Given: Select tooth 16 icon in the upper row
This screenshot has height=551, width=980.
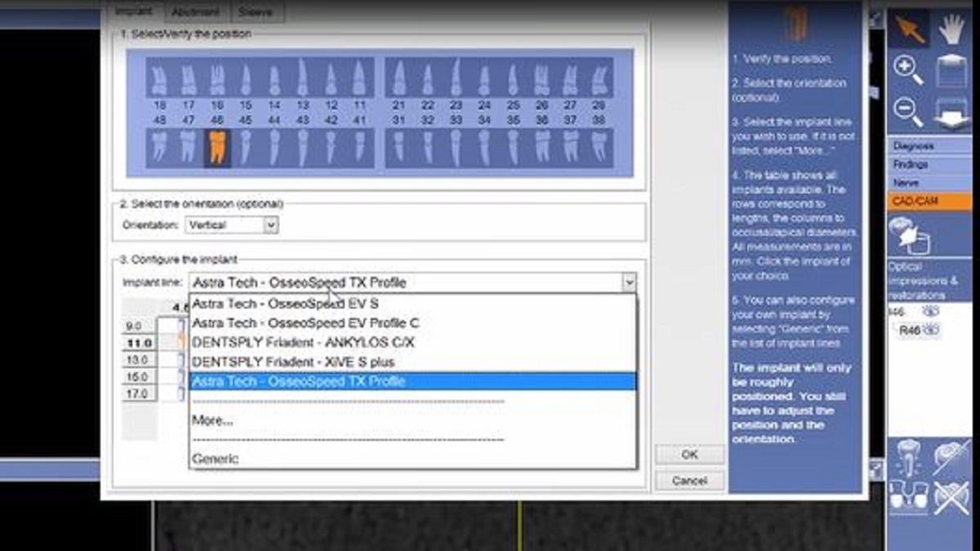Looking at the screenshot, I should (217, 80).
